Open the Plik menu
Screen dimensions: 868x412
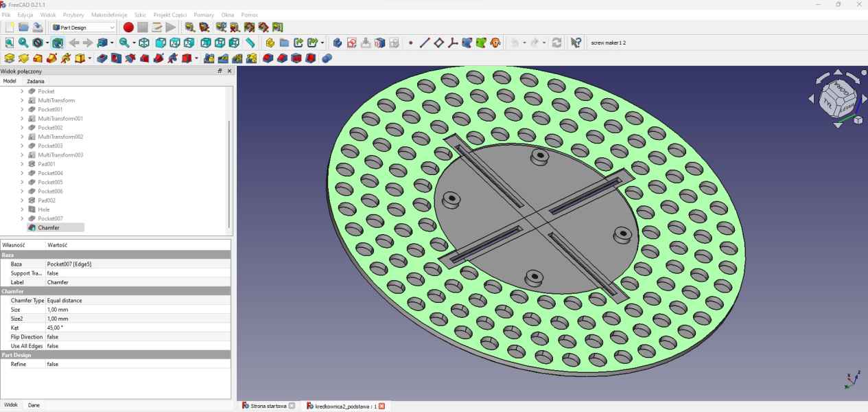point(6,14)
